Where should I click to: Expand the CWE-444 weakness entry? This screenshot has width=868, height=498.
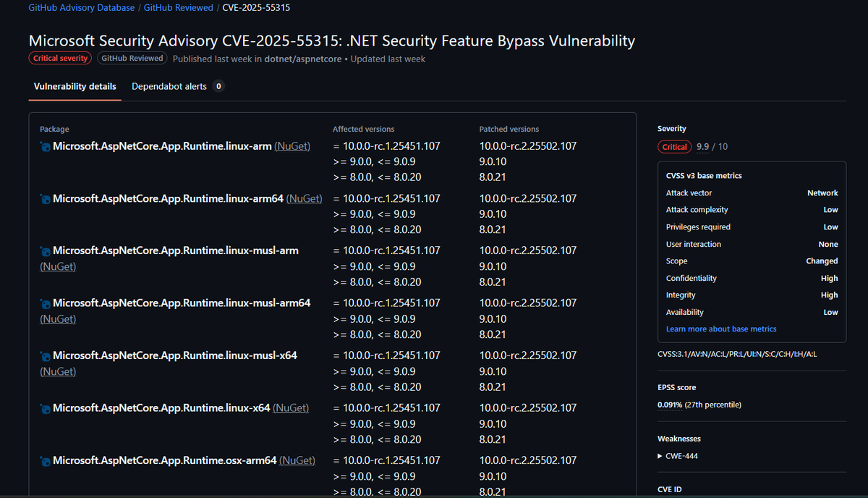(x=678, y=456)
